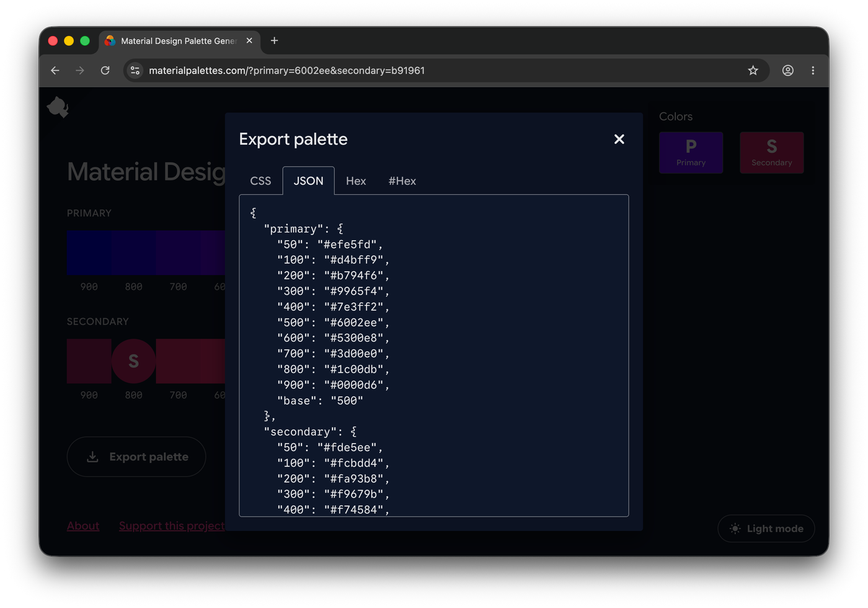Click the "#f9679b" line for secondary 300
The width and height of the screenshot is (868, 608).
pos(333,494)
